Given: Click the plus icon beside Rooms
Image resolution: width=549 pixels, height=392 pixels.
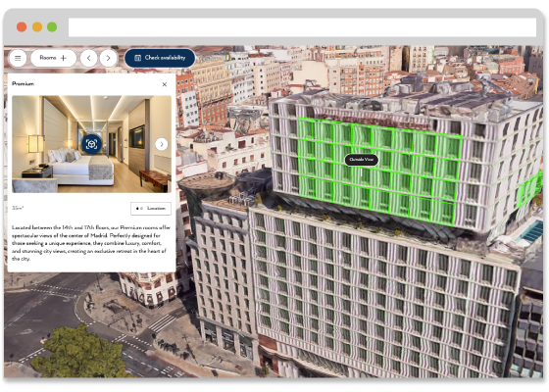Looking at the screenshot, I should click(x=64, y=58).
